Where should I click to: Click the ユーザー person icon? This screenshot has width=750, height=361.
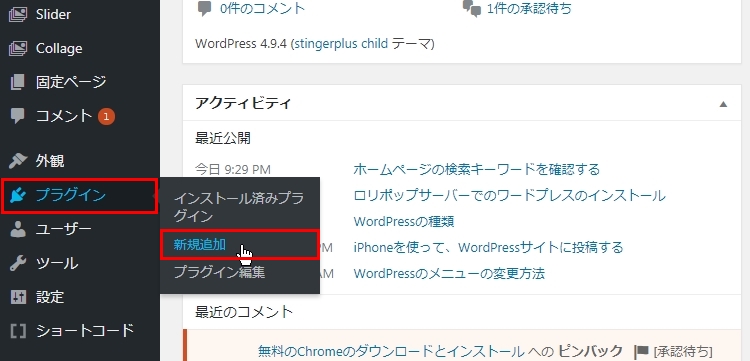[18, 230]
